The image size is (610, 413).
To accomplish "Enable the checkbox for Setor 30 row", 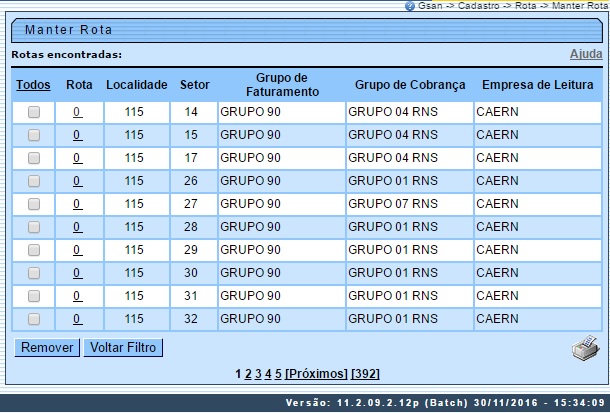I will click(34, 273).
